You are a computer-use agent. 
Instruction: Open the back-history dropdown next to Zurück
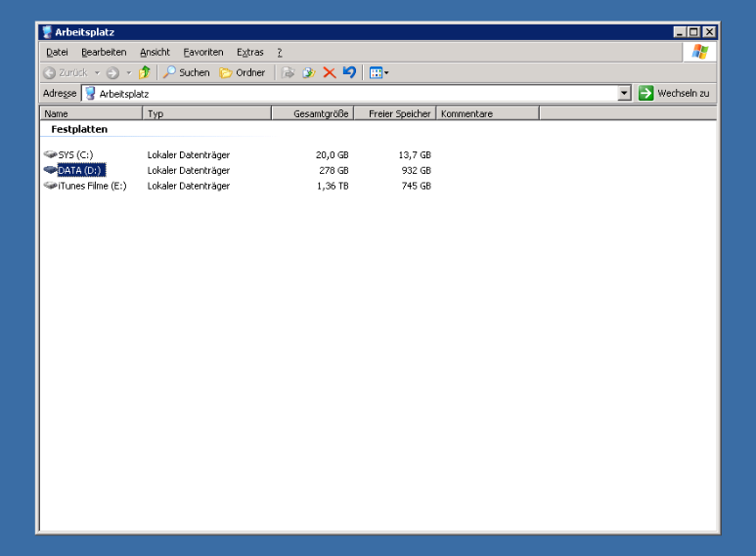[x=97, y=72]
